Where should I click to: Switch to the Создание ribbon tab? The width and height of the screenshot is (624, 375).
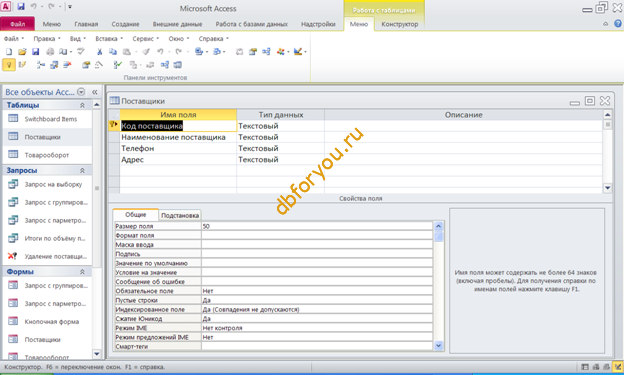coord(125,24)
